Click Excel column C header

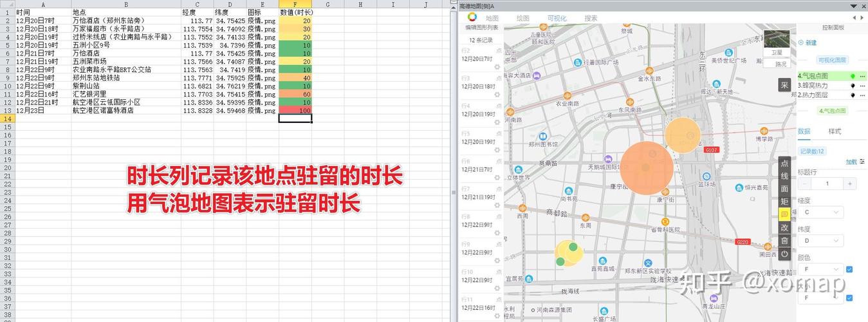click(197, 5)
